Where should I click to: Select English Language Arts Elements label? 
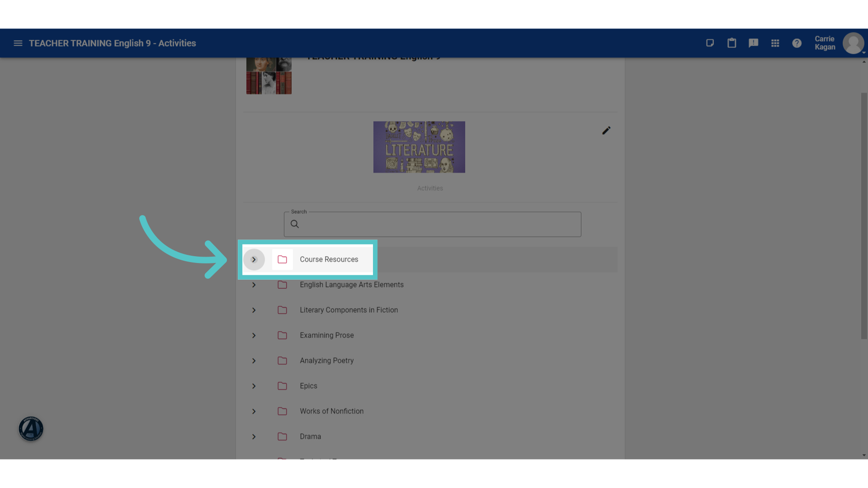click(352, 285)
